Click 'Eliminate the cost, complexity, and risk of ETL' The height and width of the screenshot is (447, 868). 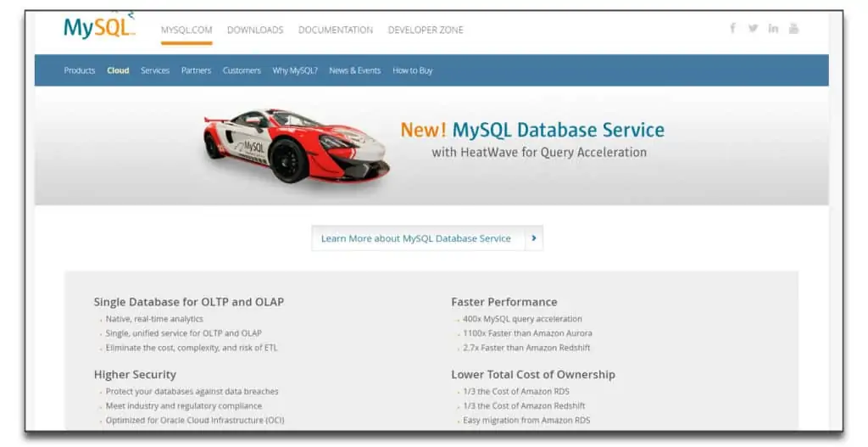pos(192,348)
